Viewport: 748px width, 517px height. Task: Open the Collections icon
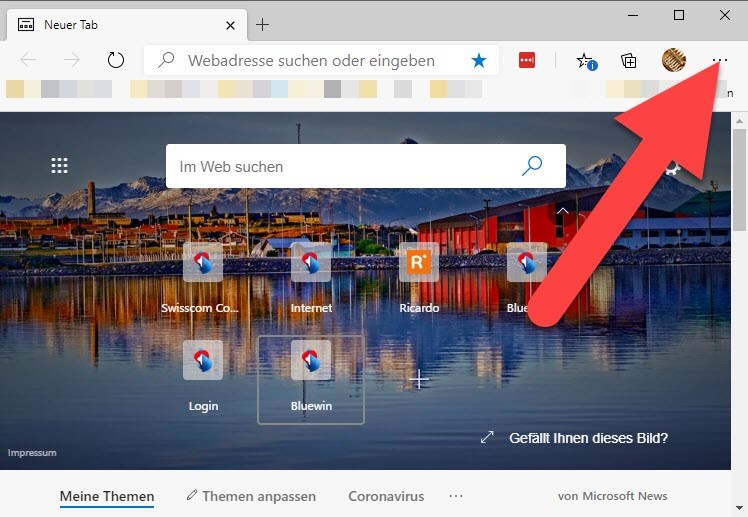pos(629,60)
